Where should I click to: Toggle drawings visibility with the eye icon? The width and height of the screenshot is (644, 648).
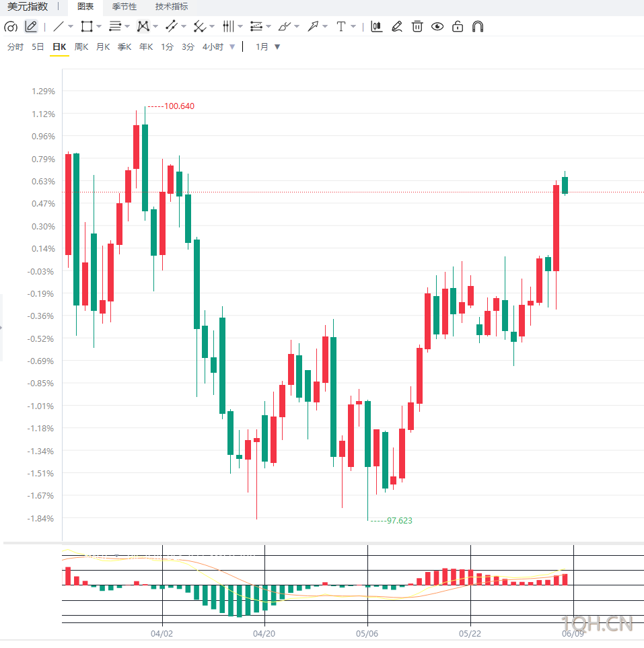coord(437,26)
